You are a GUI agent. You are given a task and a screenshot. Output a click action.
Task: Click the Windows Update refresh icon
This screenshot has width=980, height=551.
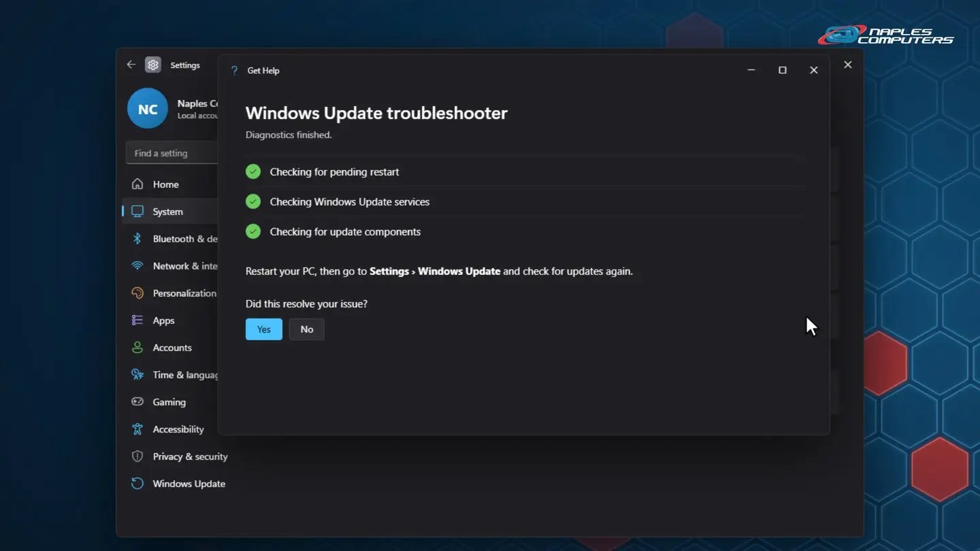(137, 484)
